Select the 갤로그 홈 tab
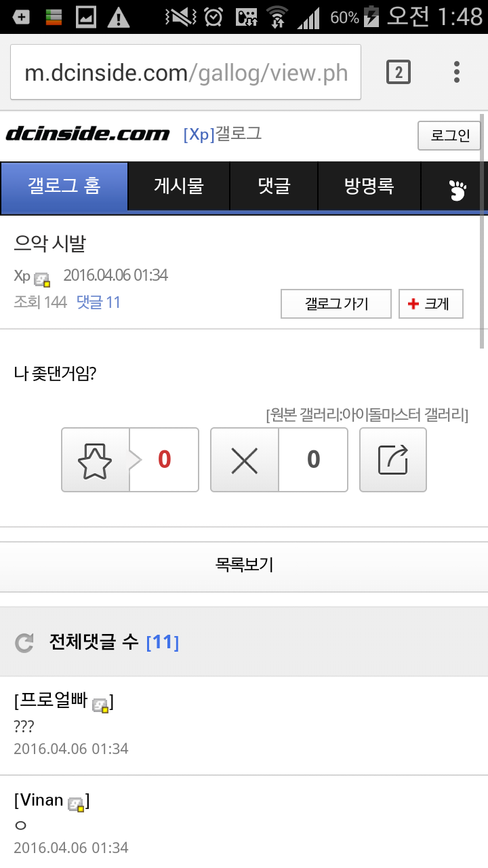 [x=64, y=186]
